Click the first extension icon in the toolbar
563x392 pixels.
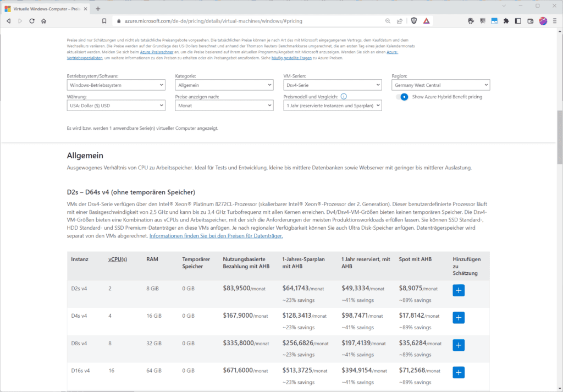(471, 21)
